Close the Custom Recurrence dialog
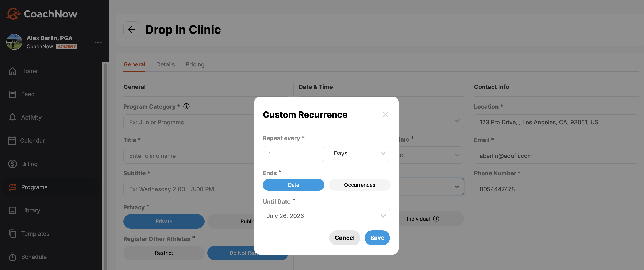644x270 pixels. tap(385, 115)
